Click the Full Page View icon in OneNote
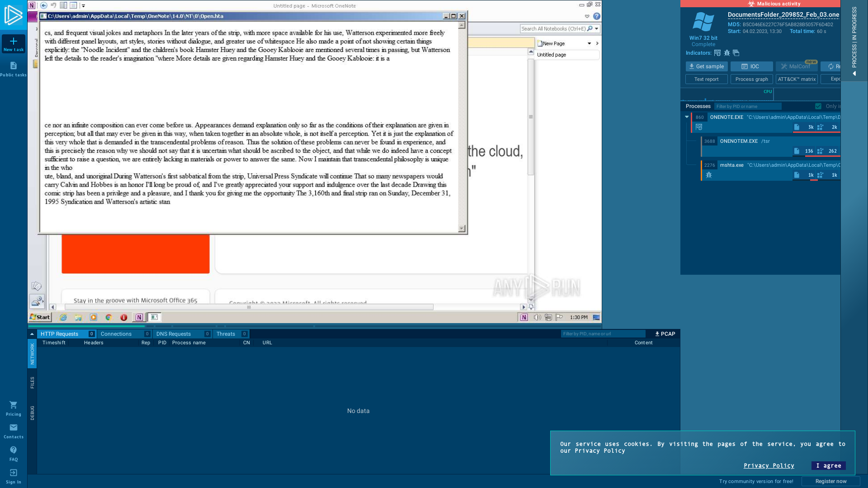The height and width of the screenshot is (488, 868). pos(73,5)
